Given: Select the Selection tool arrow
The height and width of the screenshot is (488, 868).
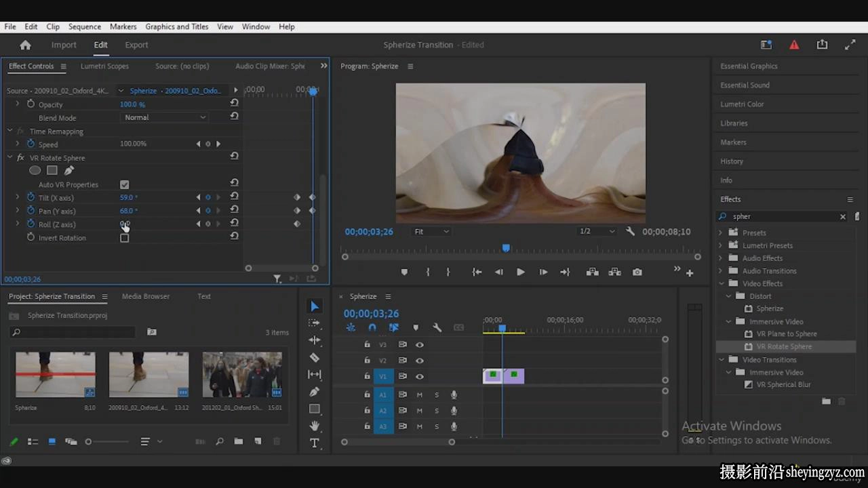Looking at the screenshot, I should pos(314,306).
